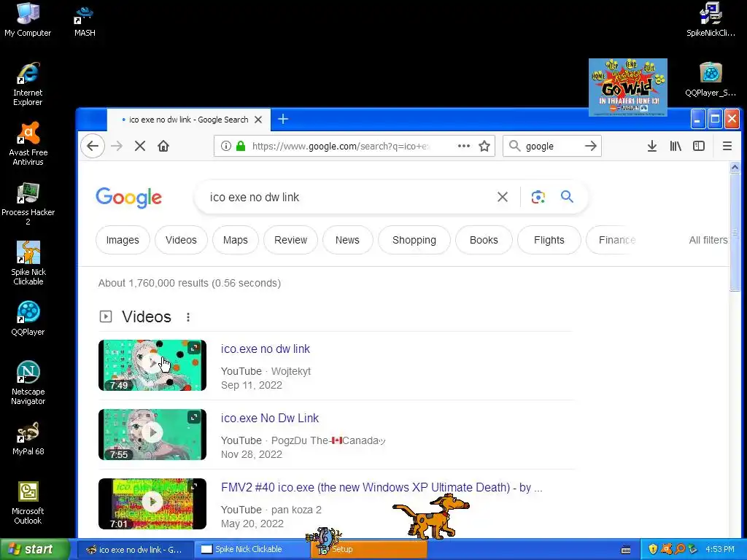Switch to the Flights filter
Image resolution: width=747 pixels, height=560 pixels.
coord(549,240)
